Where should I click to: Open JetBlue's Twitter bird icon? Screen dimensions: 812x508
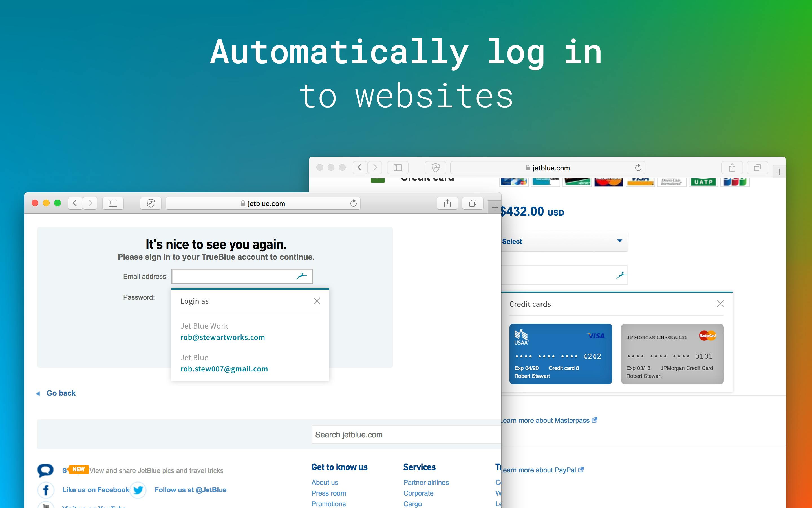click(138, 490)
